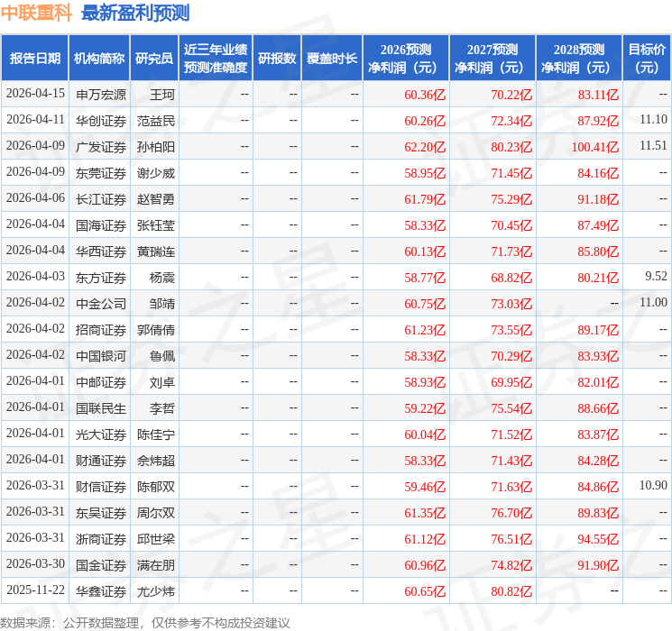Click the 目标价 column header
The image size is (672, 631).
647,59
